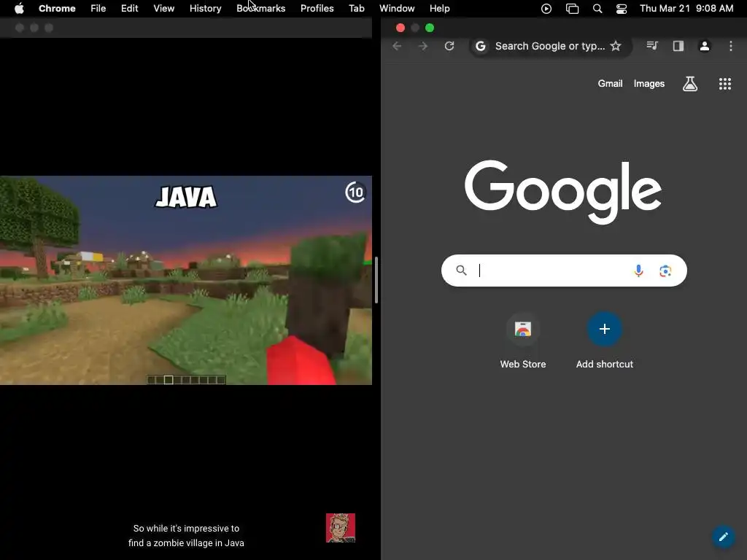Focus the Chrome address bar

pos(550,46)
